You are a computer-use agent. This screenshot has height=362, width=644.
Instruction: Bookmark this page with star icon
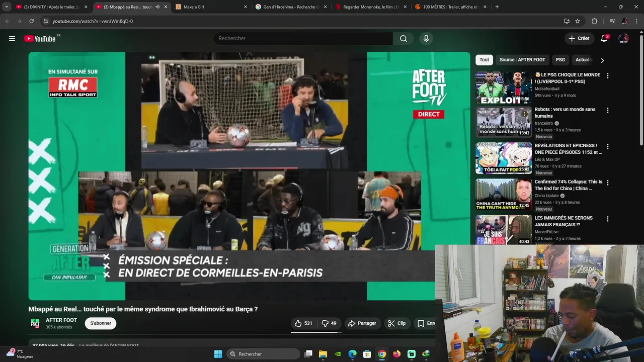[578, 21]
